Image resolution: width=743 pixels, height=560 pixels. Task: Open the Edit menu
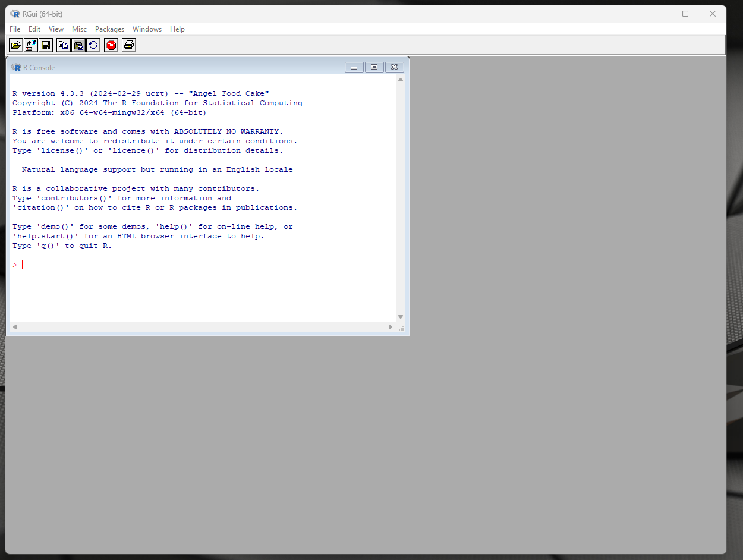click(x=34, y=29)
